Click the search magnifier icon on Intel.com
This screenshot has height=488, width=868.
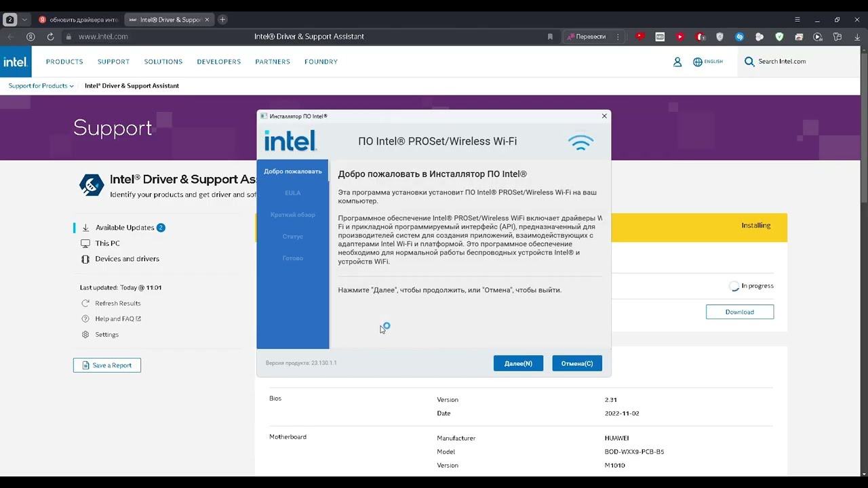click(749, 62)
